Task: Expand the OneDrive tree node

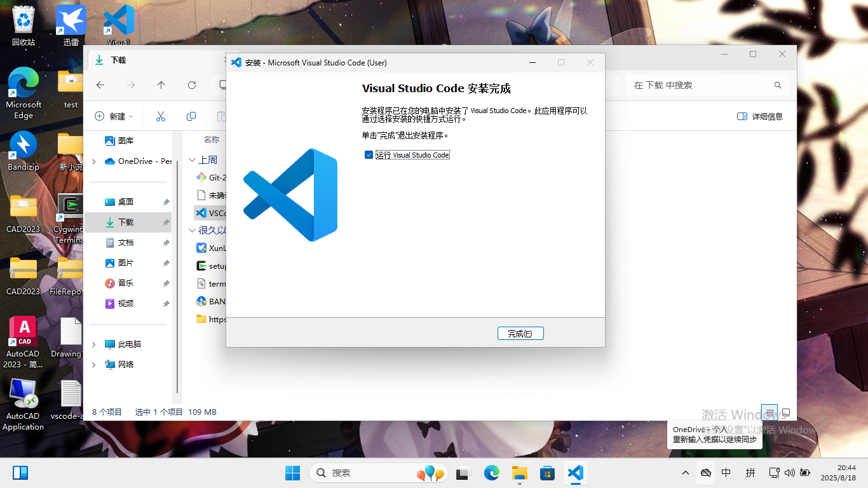Action: pos(94,161)
